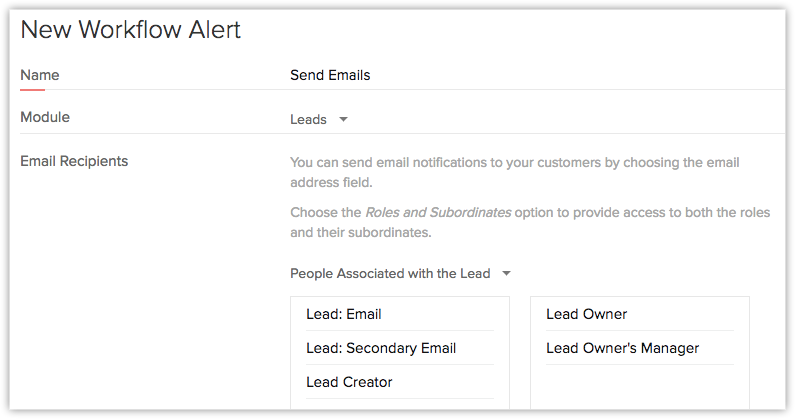Click the italic Roles and Subordinates text
The height and width of the screenshot is (419, 795).
(438, 213)
